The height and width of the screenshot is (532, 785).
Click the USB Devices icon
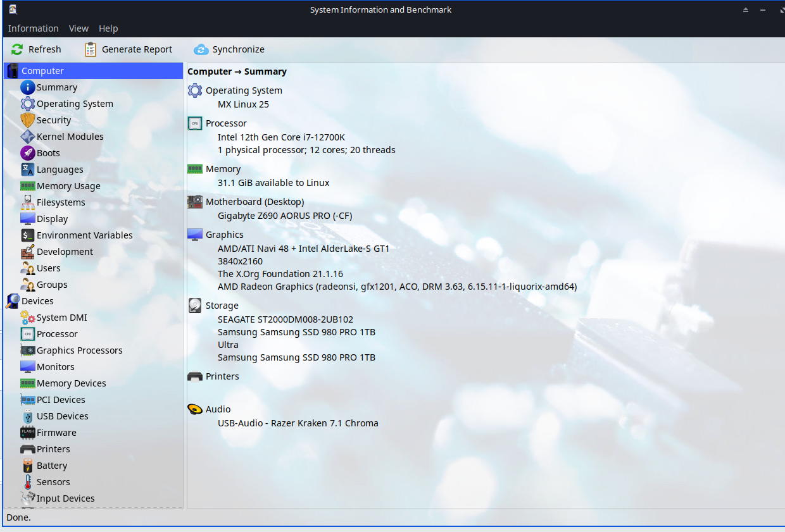(27, 416)
